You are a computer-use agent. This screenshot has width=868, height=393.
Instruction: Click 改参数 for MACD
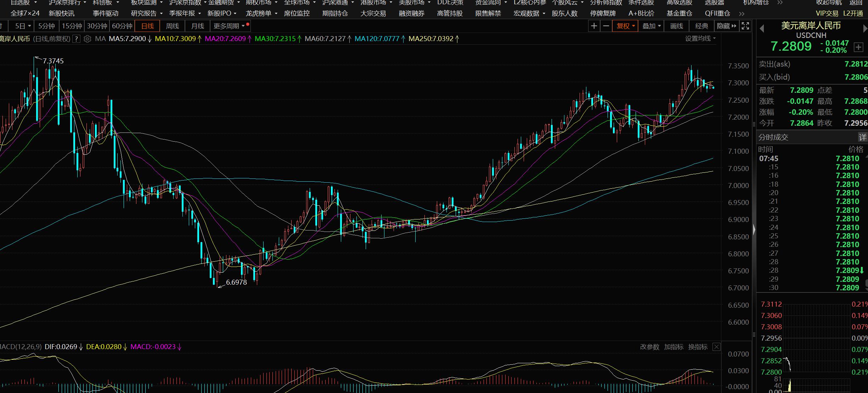[649, 347]
